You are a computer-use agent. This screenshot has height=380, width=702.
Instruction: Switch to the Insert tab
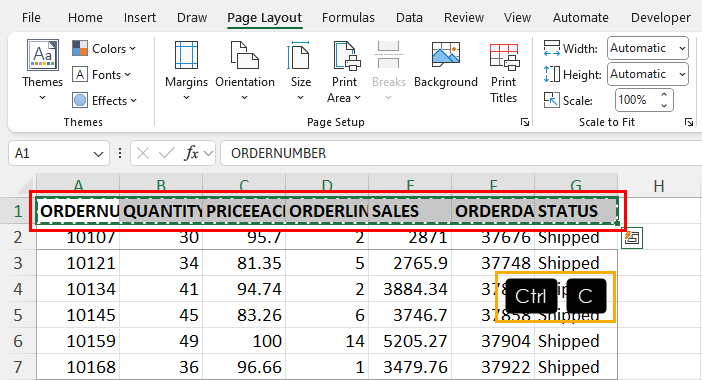pyautogui.click(x=140, y=17)
